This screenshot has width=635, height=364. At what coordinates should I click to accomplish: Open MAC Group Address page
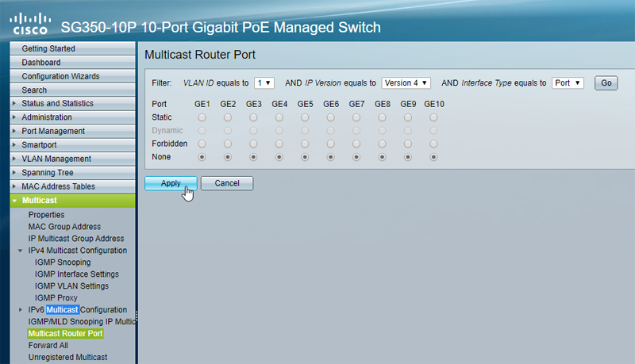click(x=64, y=227)
